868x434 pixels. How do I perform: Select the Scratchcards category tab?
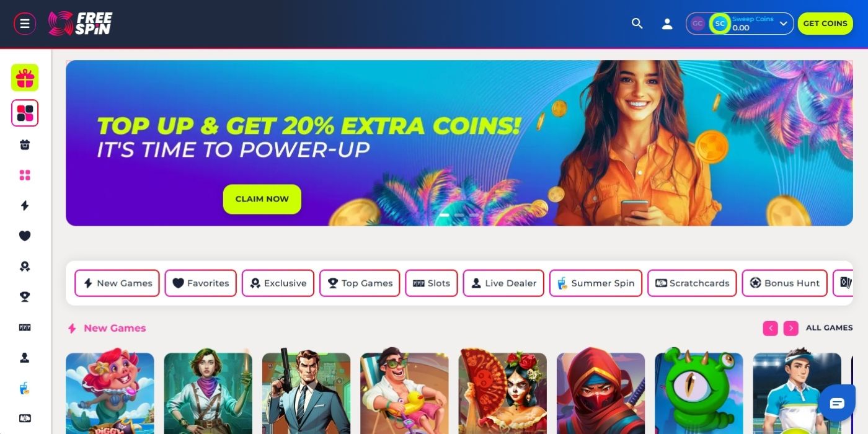tap(692, 283)
